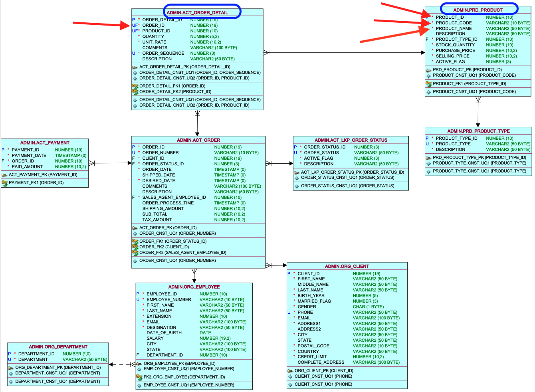Click the PRD_PRODUCT_TYPE_PK key icon
Viewport: 535px width, 392px height.
(x=428, y=158)
